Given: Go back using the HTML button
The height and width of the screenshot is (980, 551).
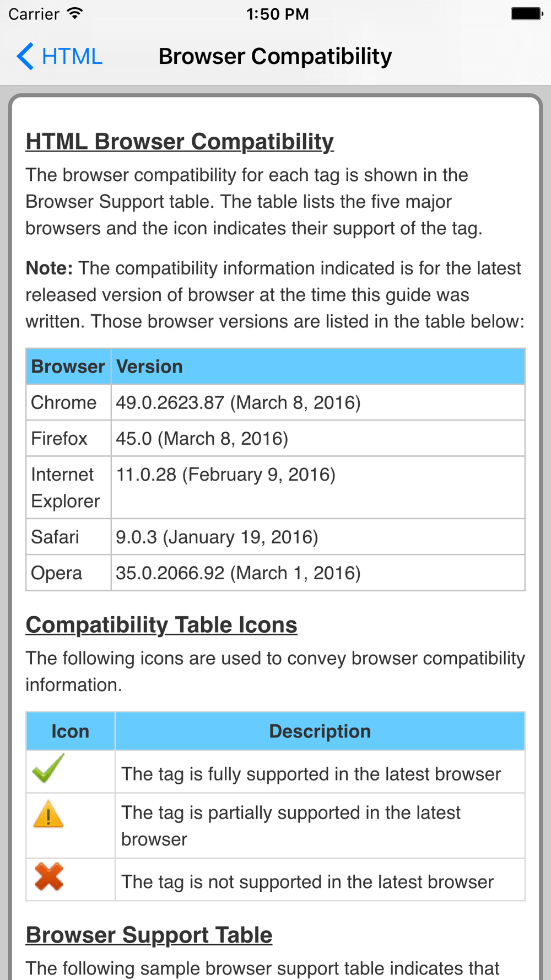Looking at the screenshot, I should [x=60, y=56].
